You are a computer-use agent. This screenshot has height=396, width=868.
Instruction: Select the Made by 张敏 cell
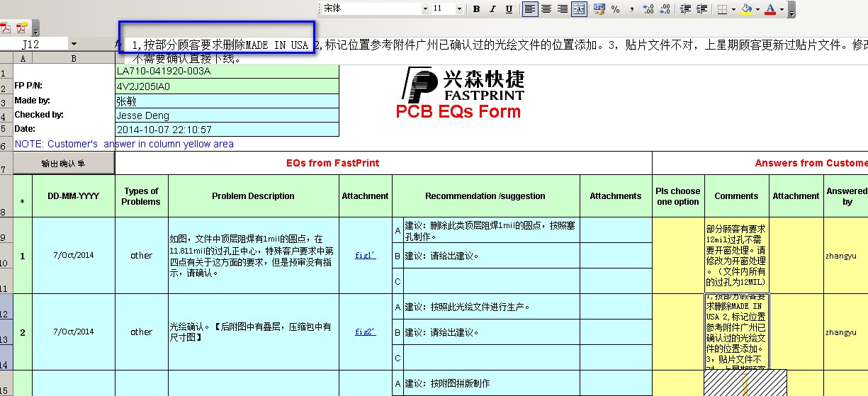[227, 101]
